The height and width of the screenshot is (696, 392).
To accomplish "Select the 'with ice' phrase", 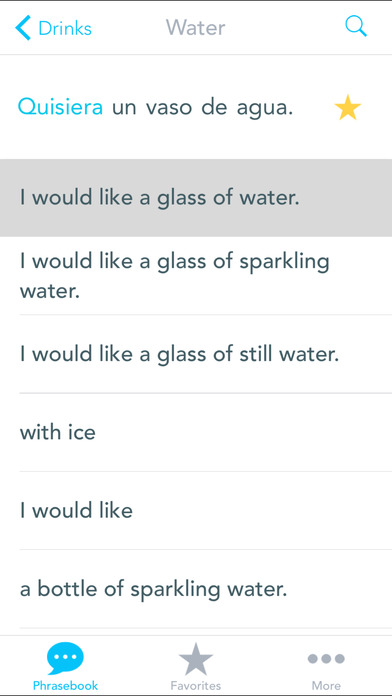I will point(196,432).
